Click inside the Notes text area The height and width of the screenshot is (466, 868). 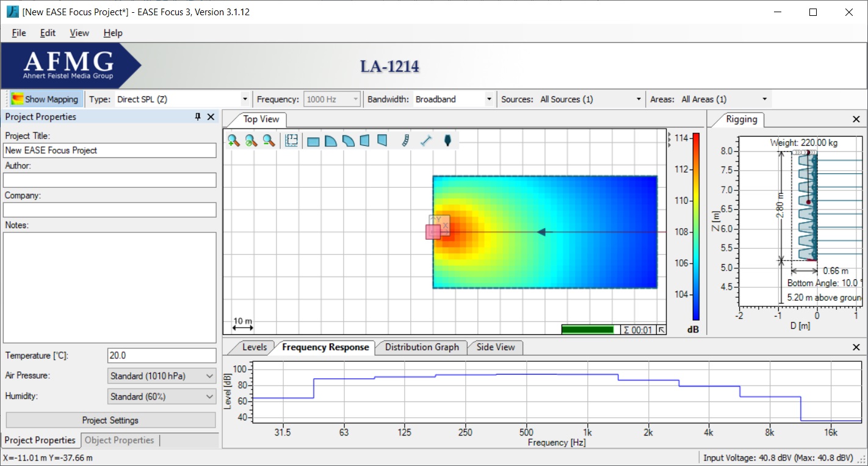click(110, 288)
